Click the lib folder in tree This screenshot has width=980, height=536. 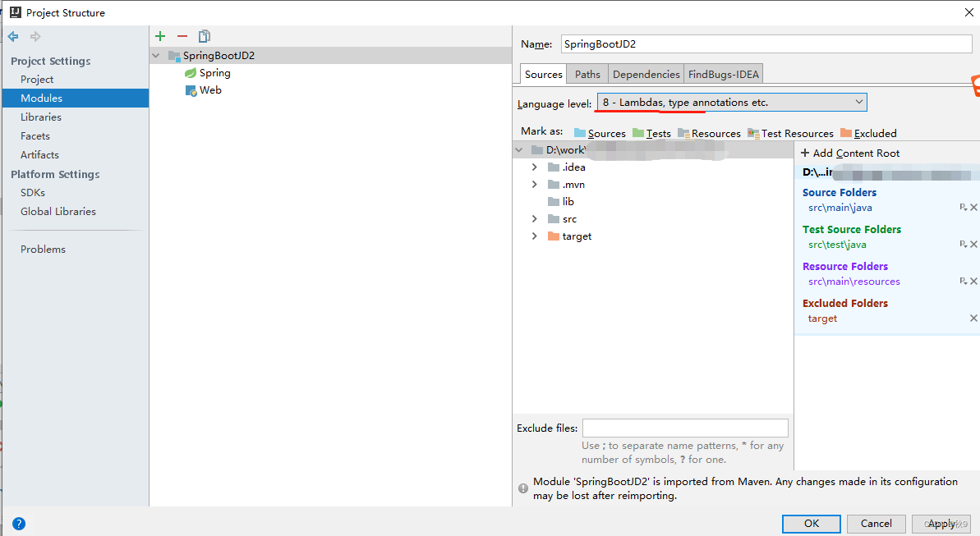point(560,202)
